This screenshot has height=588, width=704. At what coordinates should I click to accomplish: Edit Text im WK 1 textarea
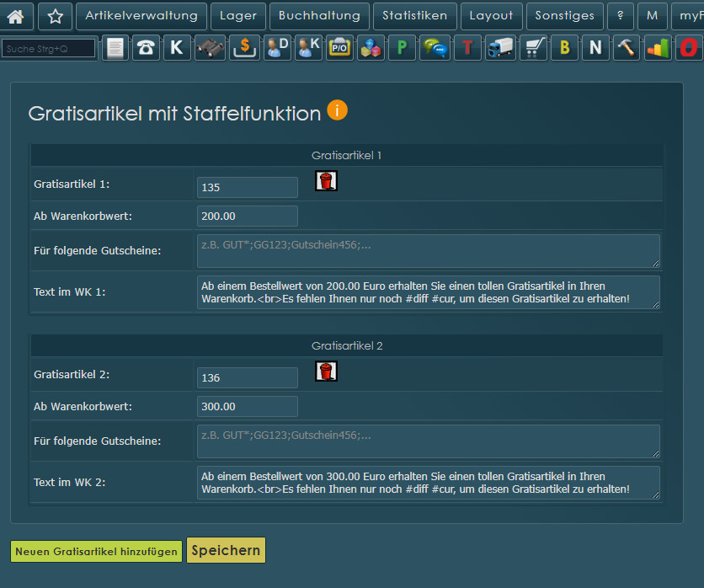point(429,292)
